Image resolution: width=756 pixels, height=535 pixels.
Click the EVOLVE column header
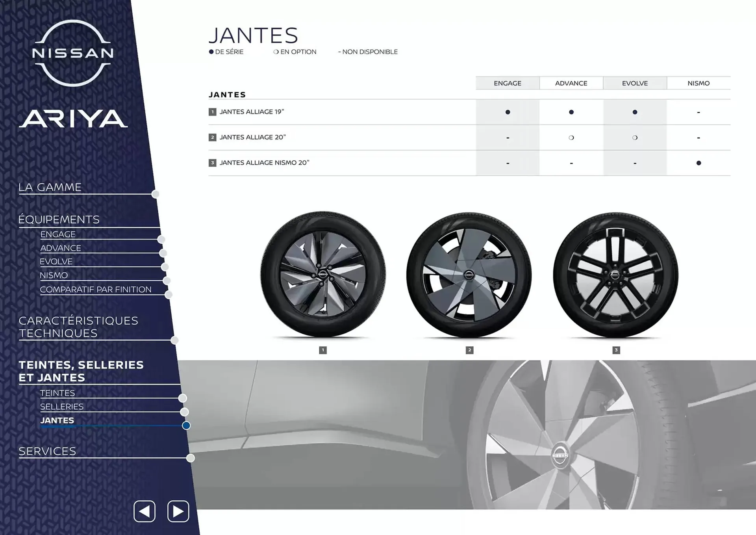tap(635, 83)
